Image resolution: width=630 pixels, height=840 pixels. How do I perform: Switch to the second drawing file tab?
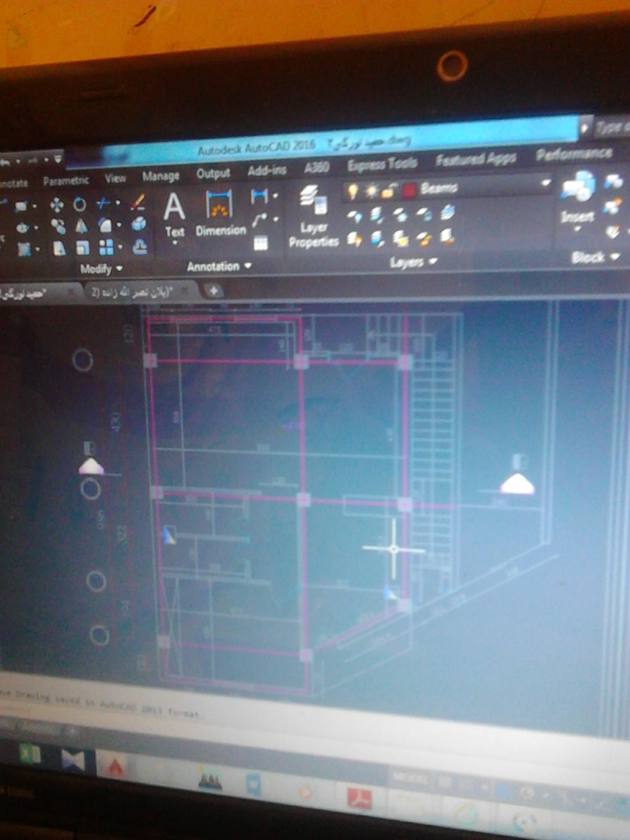[138, 293]
